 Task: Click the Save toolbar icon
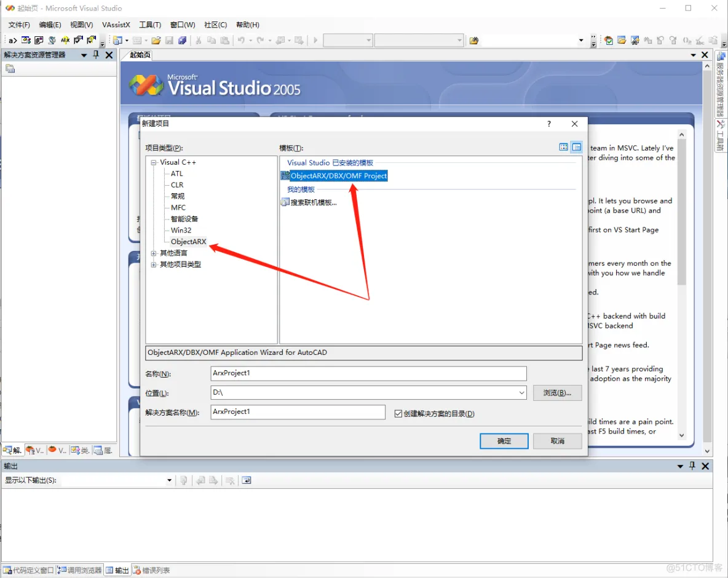tap(170, 41)
